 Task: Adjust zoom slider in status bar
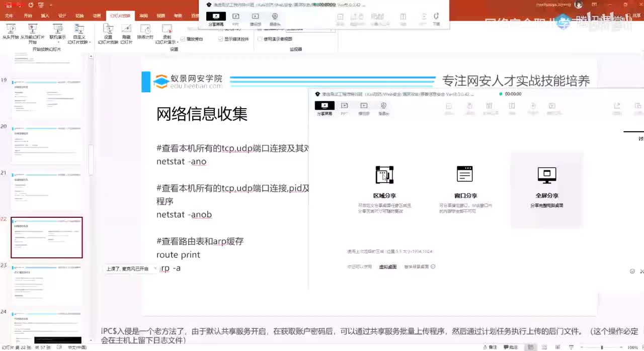click(603, 347)
